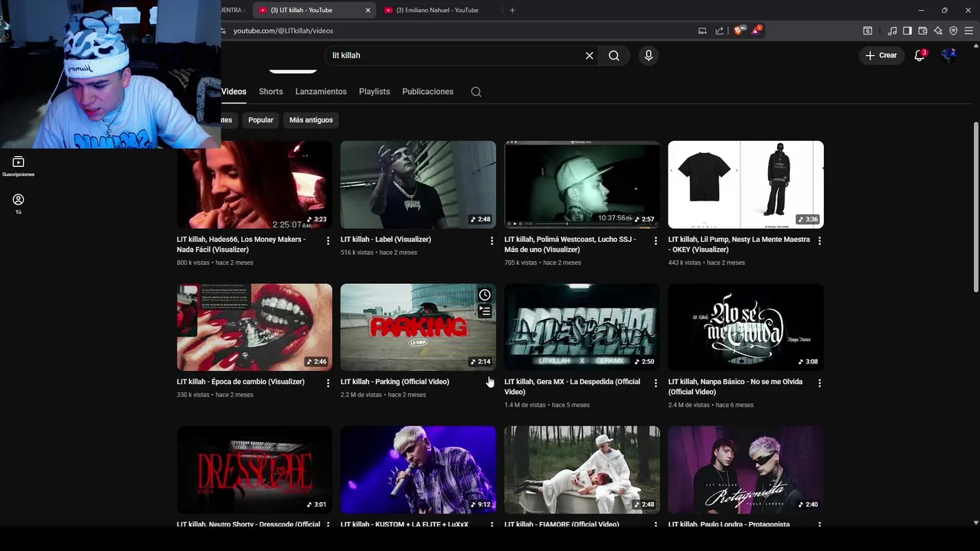Start voice search with microphone icon

[648, 55]
